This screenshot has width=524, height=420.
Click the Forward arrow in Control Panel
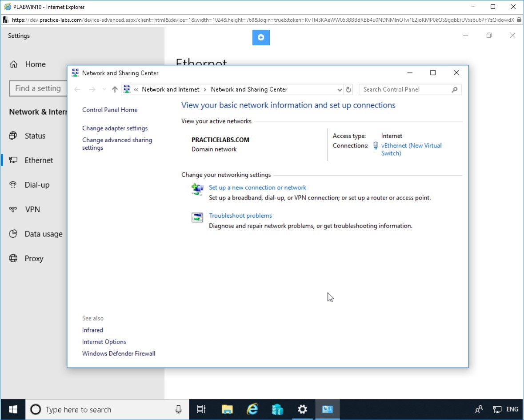click(92, 89)
